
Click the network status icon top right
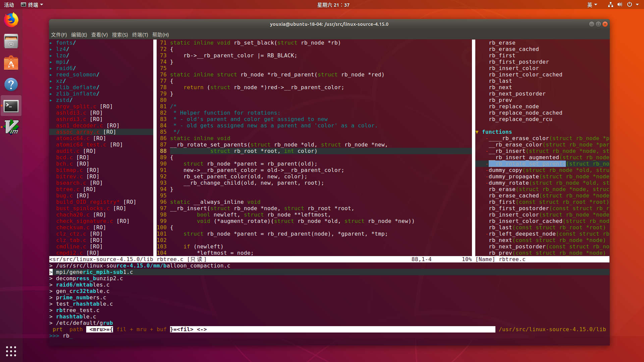pos(610,5)
